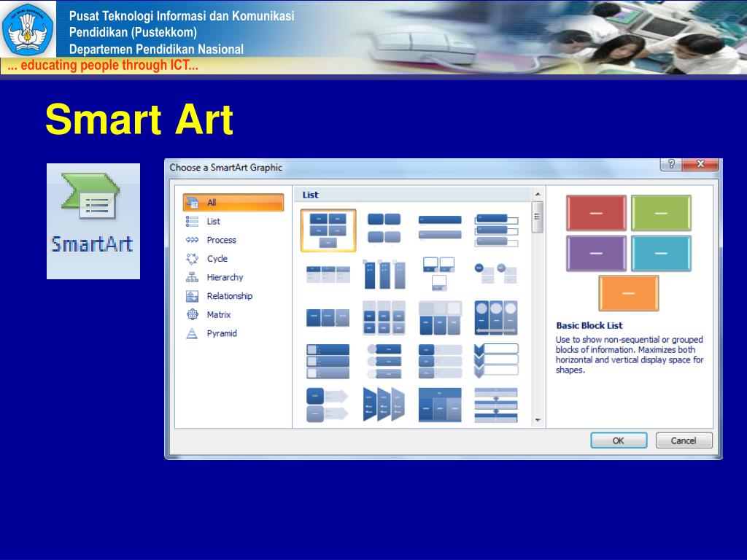Close the Choose a SmartArt Graphic dialog
Screen dimensions: 747x560
(x=700, y=164)
